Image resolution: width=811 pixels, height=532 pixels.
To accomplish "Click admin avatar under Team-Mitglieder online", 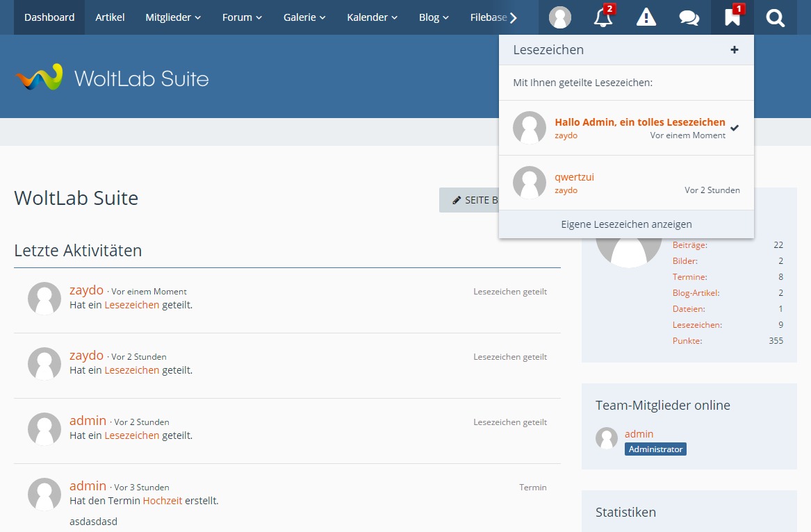I will (x=607, y=438).
